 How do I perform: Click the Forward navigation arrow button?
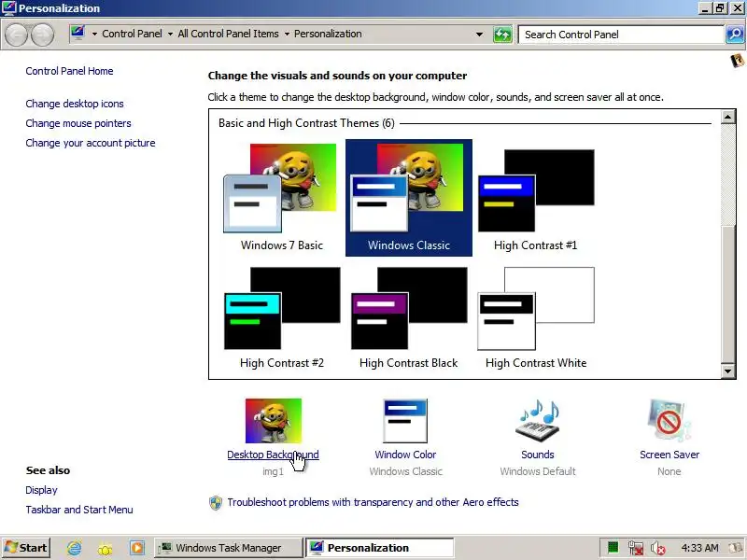pyautogui.click(x=42, y=35)
